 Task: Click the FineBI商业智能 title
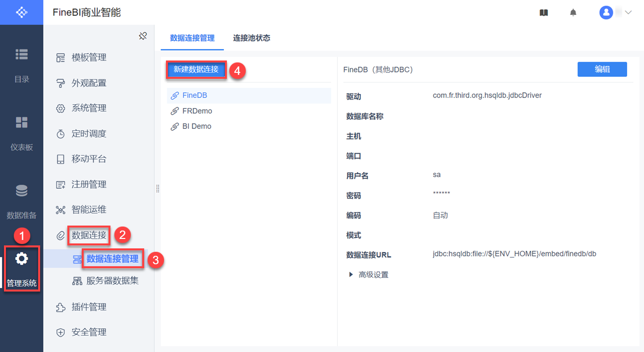87,12
